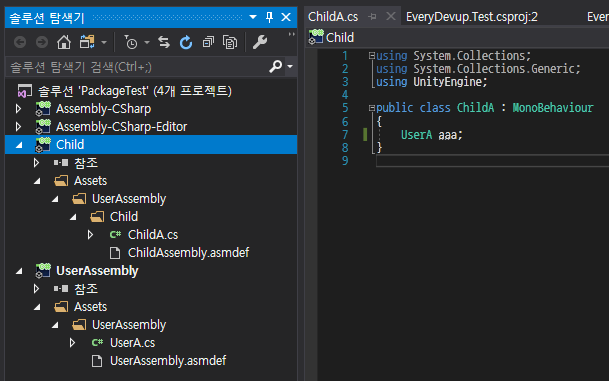This screenshot has height=381, width=609.
Task: Collapse the UserAssembly project node
Action: click(x=19, y=271)
